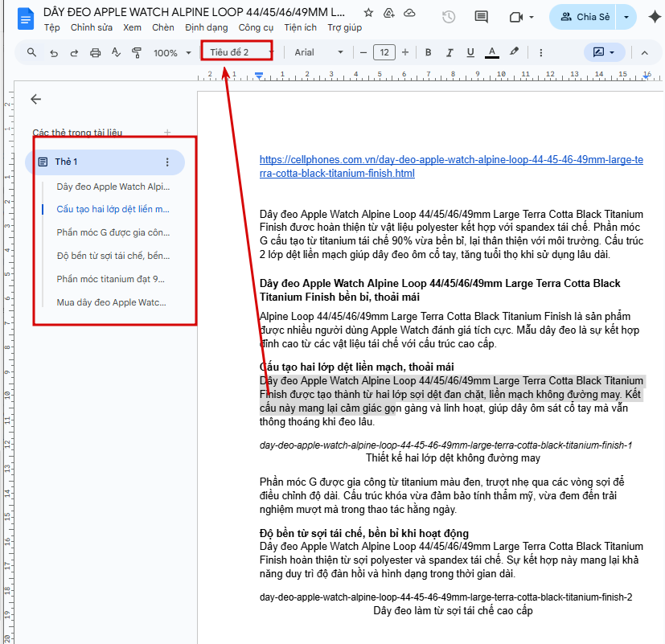Image resolution: width=665 pixels, height=644 pixels.
Task: Toggle bold formatting
Action: (429, 52)
